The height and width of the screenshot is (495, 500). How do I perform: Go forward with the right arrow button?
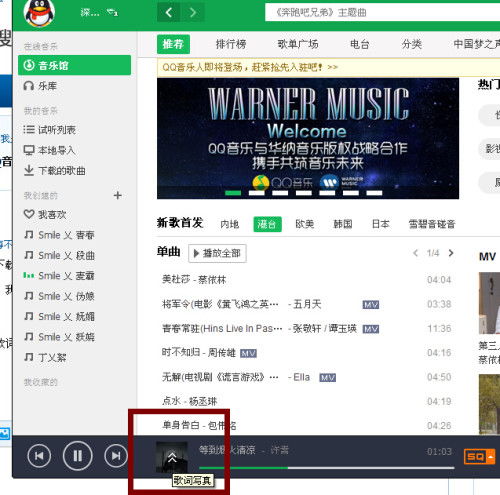[193, 13]
